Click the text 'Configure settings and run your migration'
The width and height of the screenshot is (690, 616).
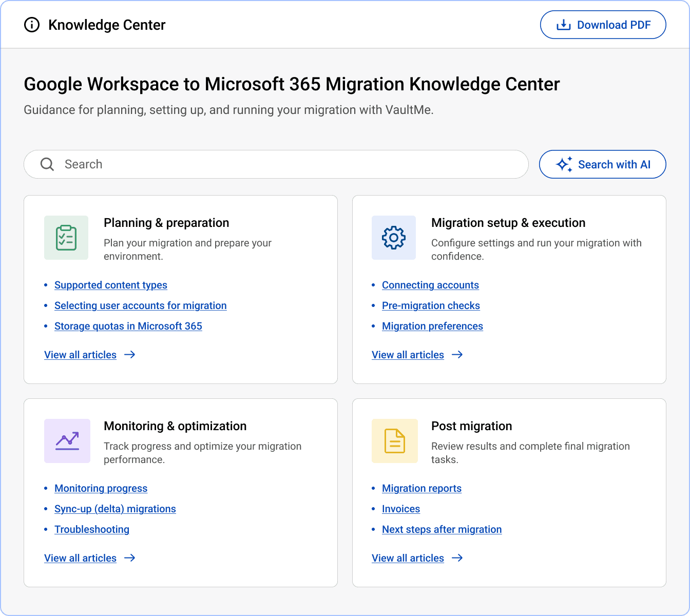536,249
